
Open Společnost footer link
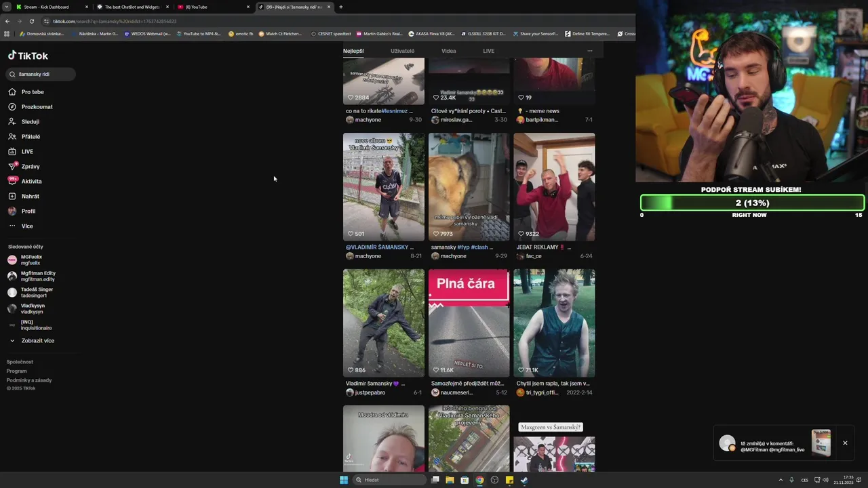coord(20,362)
